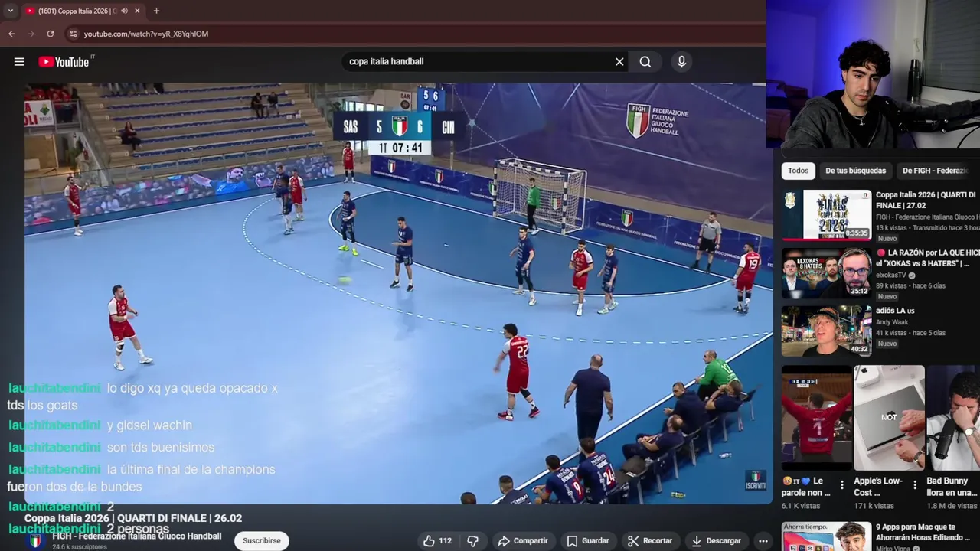Mute the Coppa Italia browser tab

tap(124, 11)
